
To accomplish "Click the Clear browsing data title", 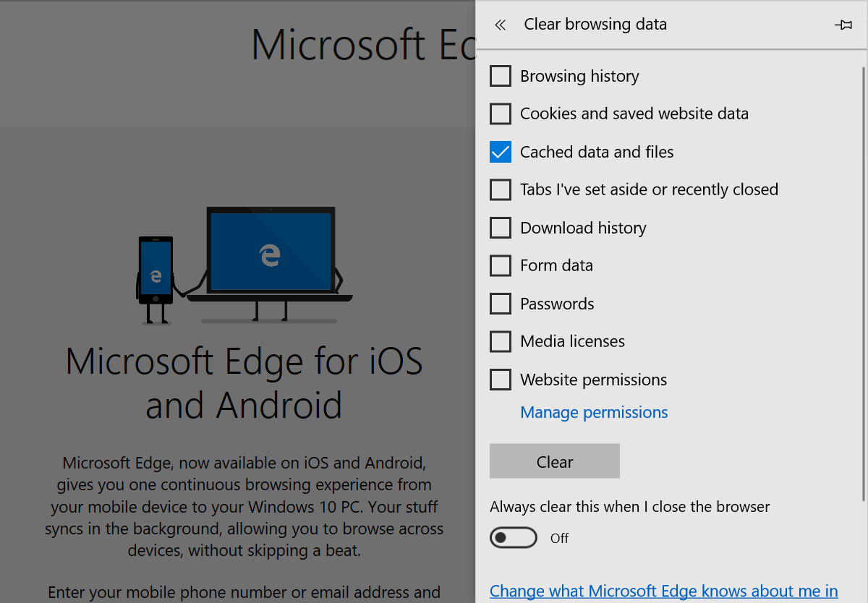I will coord(595,25).
